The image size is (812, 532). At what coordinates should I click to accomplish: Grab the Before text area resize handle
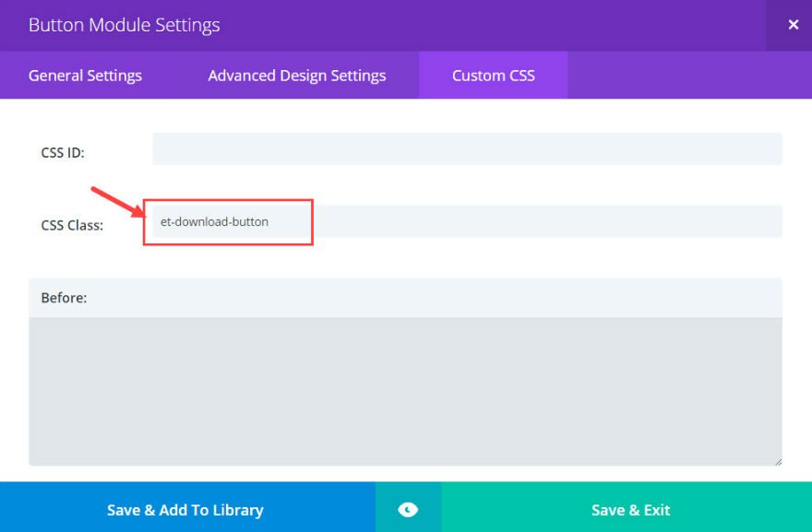coord(779,462)
